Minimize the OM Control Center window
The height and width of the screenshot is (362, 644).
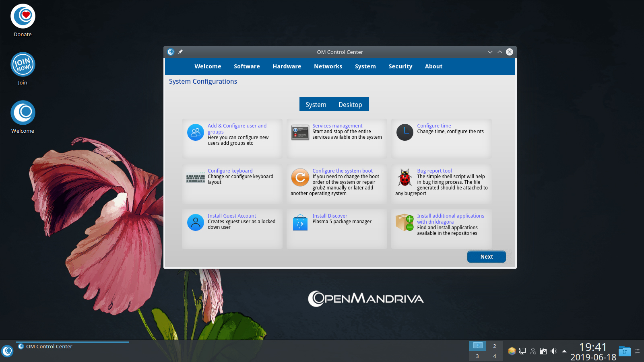pyautogui.click(x=490, y=52)
